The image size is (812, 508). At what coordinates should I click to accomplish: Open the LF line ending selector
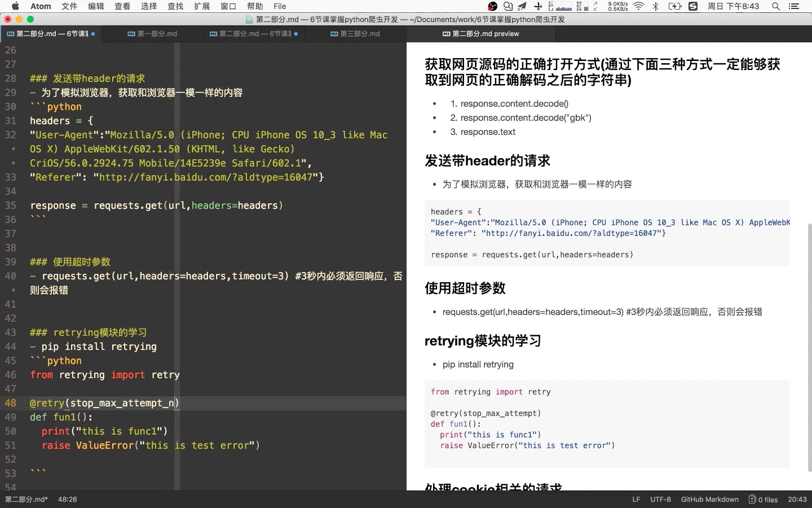click(x=636, y=500)
